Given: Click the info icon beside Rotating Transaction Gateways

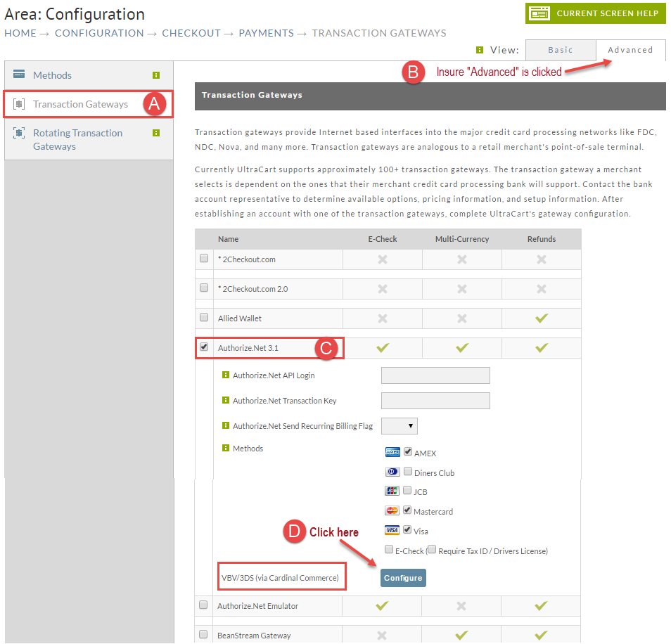Looking at the screenshot, I should (x=156, y=133).
